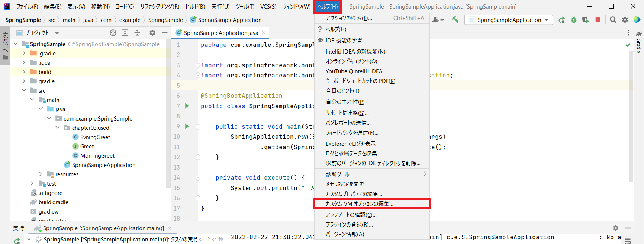Viewport: 644px width, 244px height.
Task: Hide the run tool window
Action: click(x=628, y=228)
